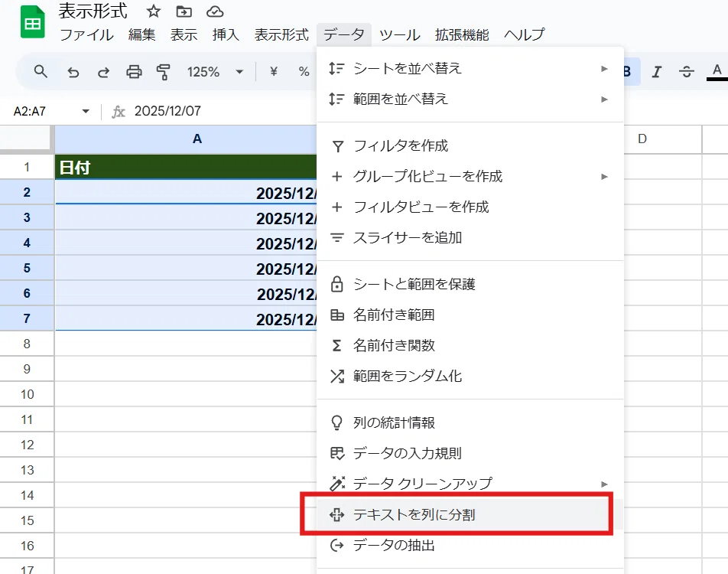Choose 範囲を並べ替え sort icon
The height and width of the screenshot is (574, 728).
(336, 99)
